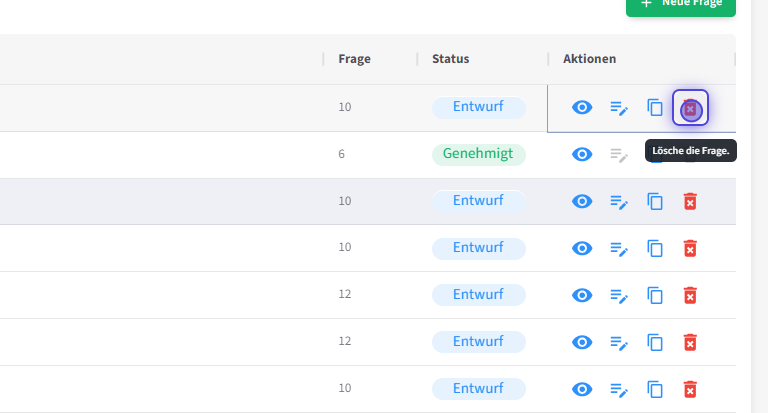The width and height of the screenshot is (768, 413).
Task: Delete the question in the third row
Action: point(690,201)
